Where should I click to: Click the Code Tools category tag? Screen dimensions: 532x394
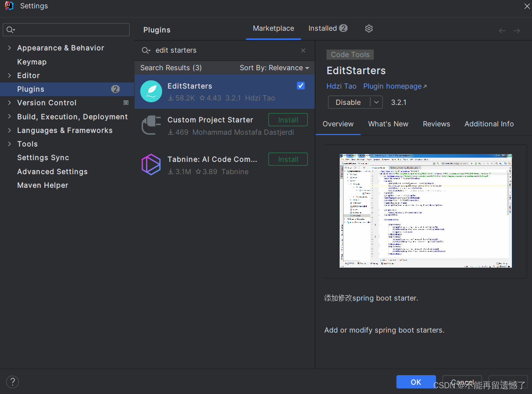click(350, 54)
